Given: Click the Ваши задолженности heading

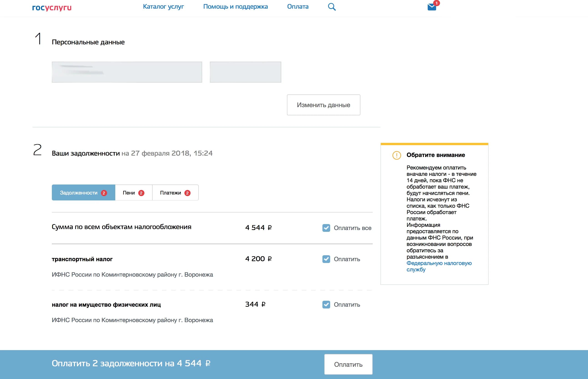Looking at the screenshot, I should (85, 153).
